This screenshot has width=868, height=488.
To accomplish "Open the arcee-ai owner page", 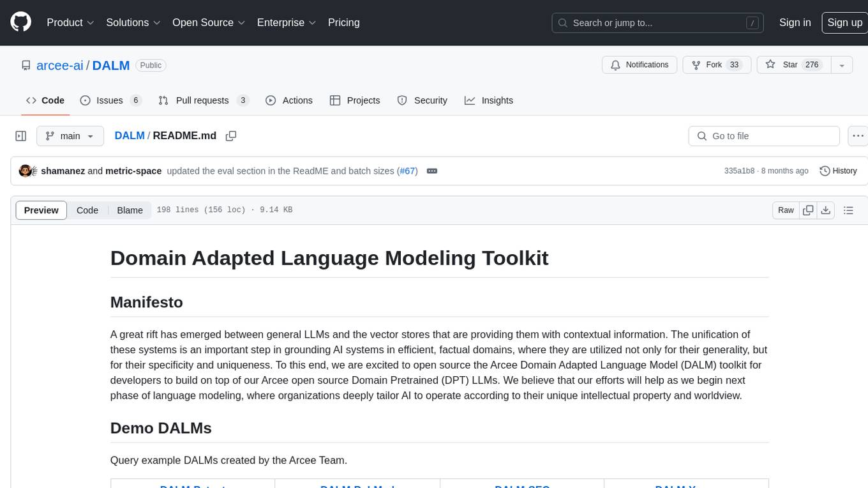I will (60, 65).
